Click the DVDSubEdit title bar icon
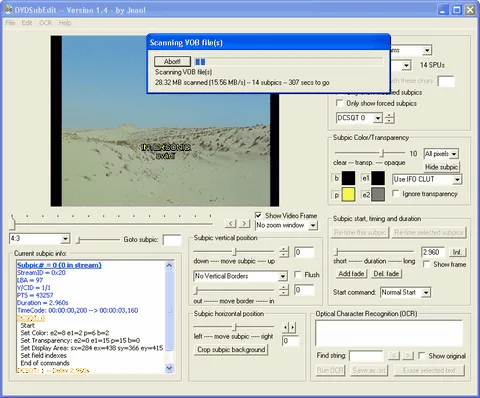 [8, 10]
